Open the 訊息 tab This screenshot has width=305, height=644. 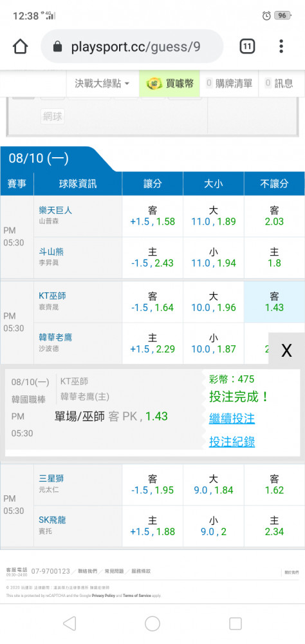279,84
